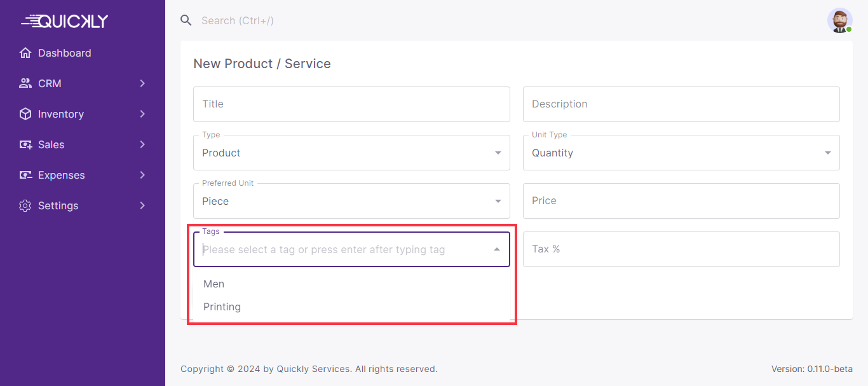This screenshot has width=868, height=386.
Task: Open the Type dropdown showing Product
Action: (351, 153)
